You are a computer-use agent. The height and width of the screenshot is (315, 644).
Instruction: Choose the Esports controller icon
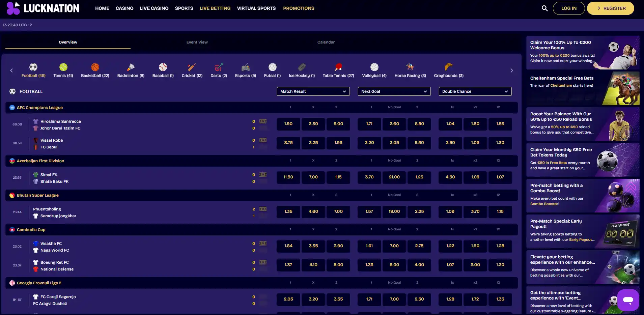(246, 67)
